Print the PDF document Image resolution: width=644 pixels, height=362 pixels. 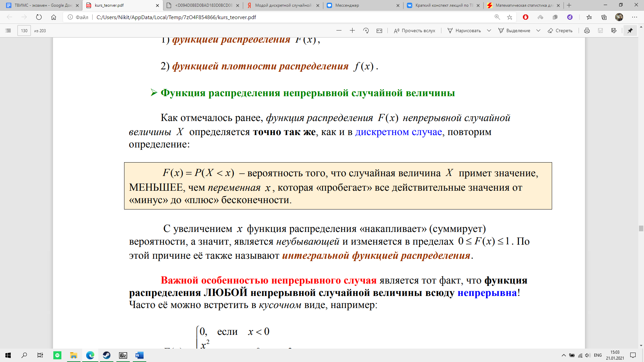coord(587,31)
